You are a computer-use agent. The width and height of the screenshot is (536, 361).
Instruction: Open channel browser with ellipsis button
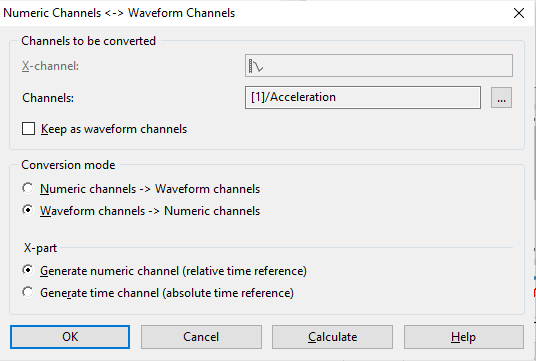point(501,98)
